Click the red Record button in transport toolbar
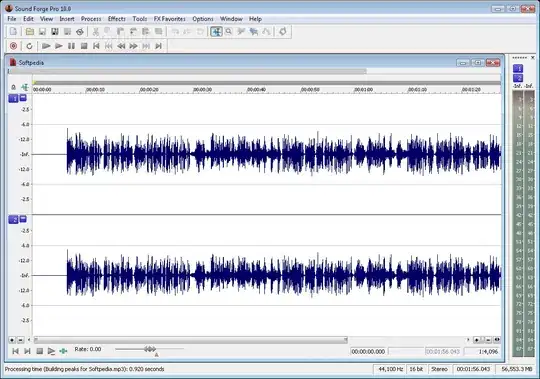540x379 pixels. tap(13, 46)
